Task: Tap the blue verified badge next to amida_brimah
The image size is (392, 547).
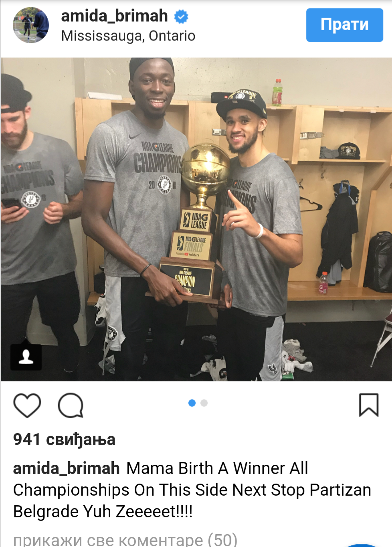Action: click(x=181, y=17)
